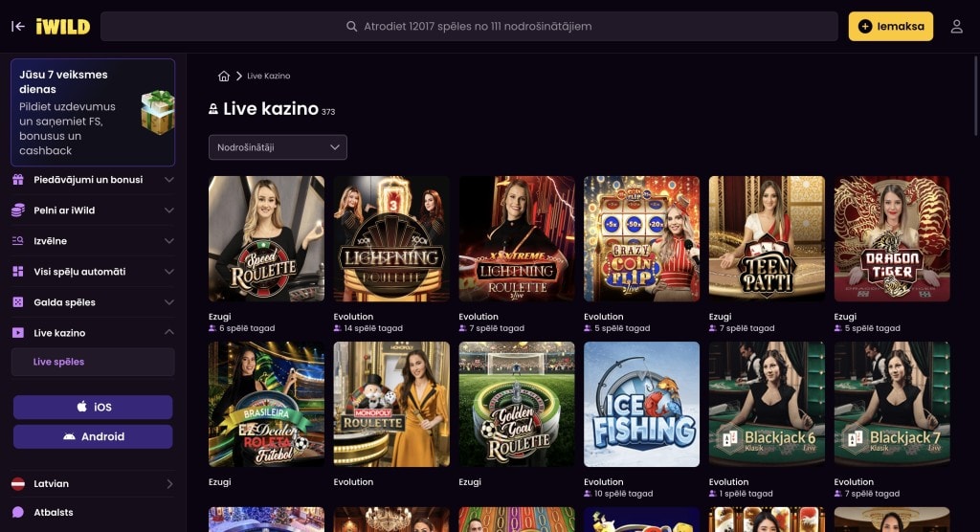Expand Pelni ar iWild section
Image resolution: width=980 pixels, height=532 pixels.
click(x=93, y=211)
